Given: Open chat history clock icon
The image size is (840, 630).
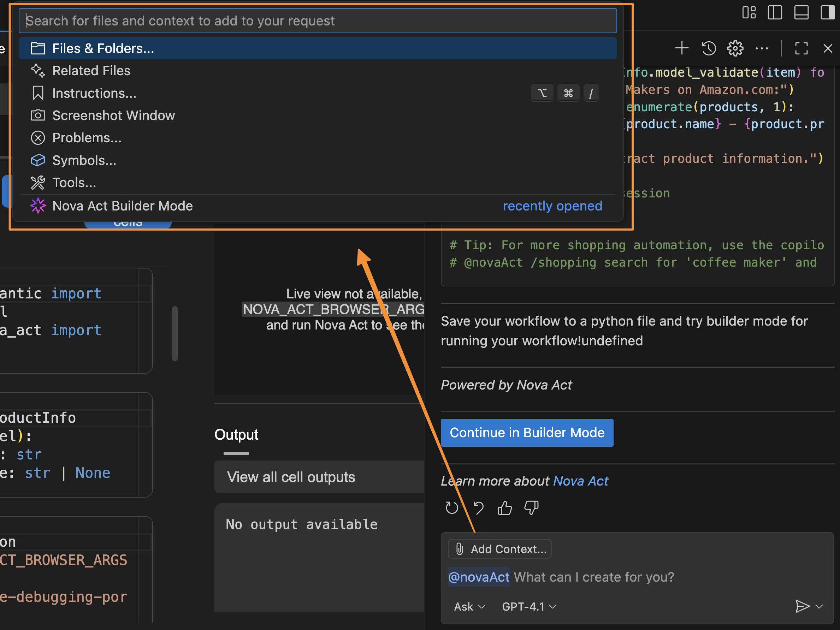Looking at the screenshot, I should [x=709, y=48].
